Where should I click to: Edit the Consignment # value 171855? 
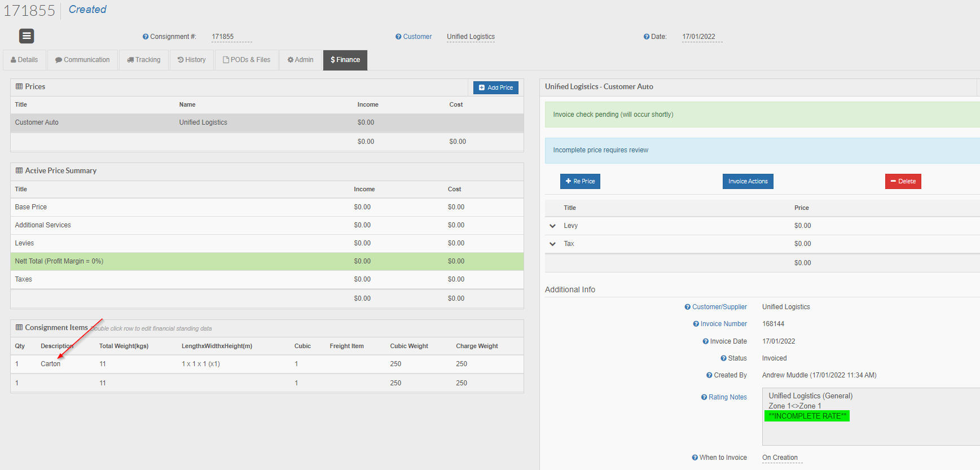tap(231, 37)
